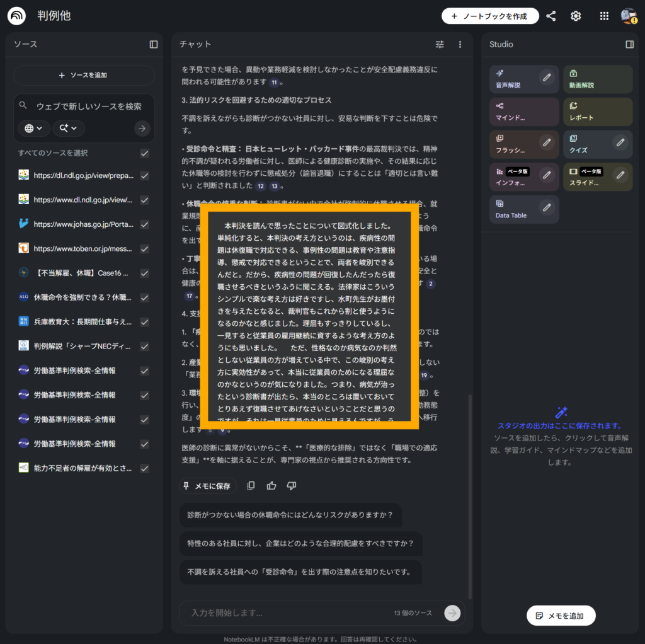645x644 pixels.
Task: Collapse the Studio panel
Action: (629, 44)
